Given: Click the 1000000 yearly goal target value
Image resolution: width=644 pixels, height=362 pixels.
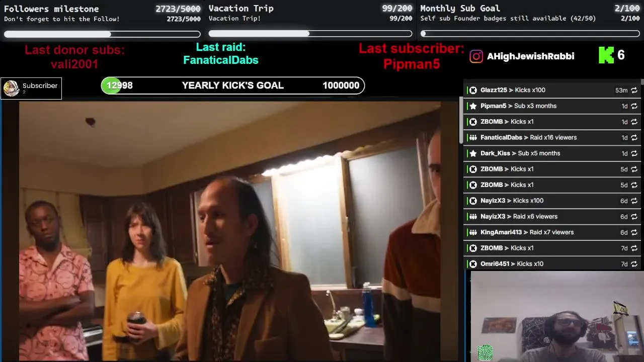Looking at the screenshot, I should tap(341, 85).
